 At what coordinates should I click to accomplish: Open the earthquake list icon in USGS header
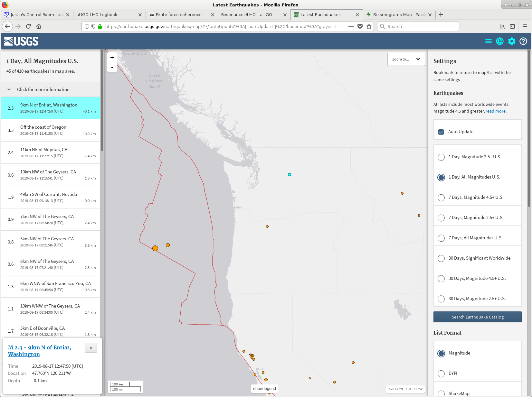coord(488,41)
